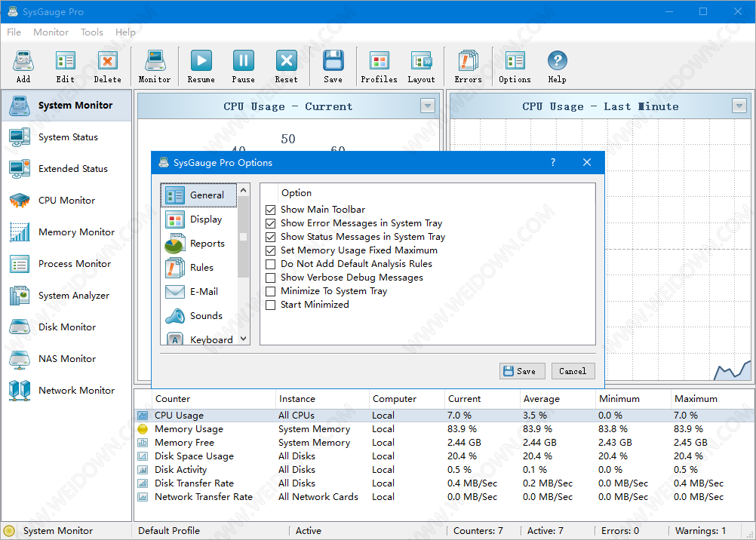
Task: Close the SysGauge Pro Options dialog
Action: (x=587, y=162)
